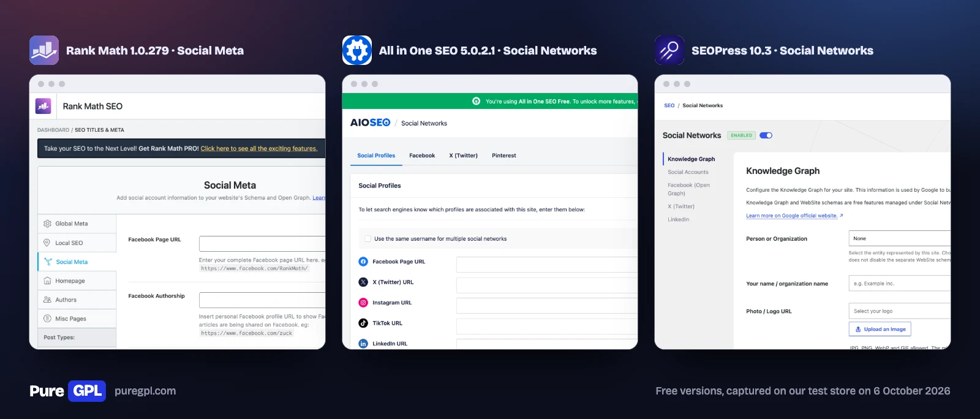The height and width of the screenshot is (419, 980).
Task: Select the Social Profiles tab in AIOSEO
Action: [376, 156]
